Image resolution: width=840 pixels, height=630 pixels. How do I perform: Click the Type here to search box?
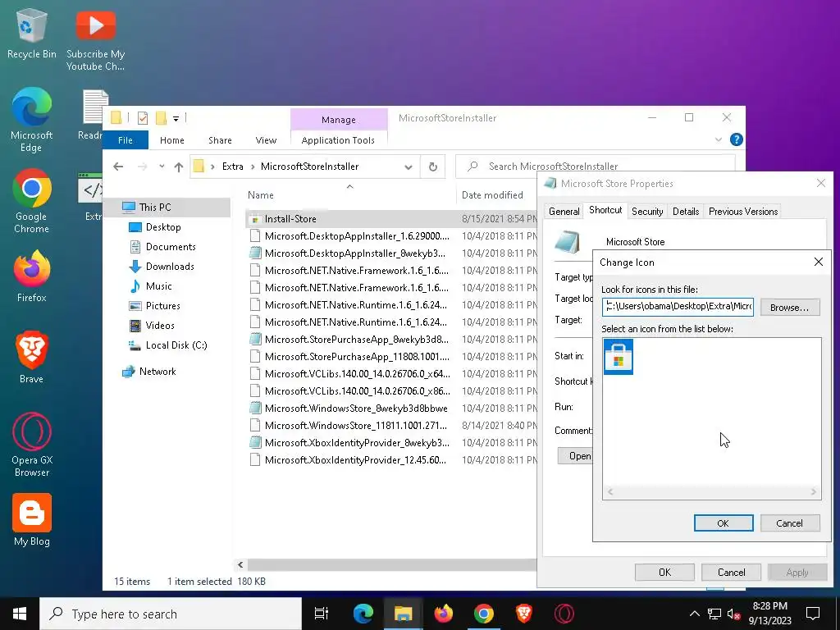171,614
